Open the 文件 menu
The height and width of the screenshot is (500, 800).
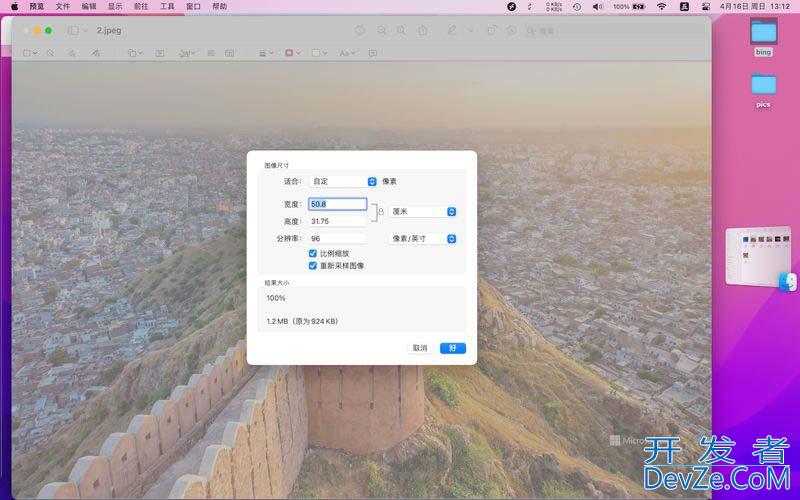[x=62, y=7]
